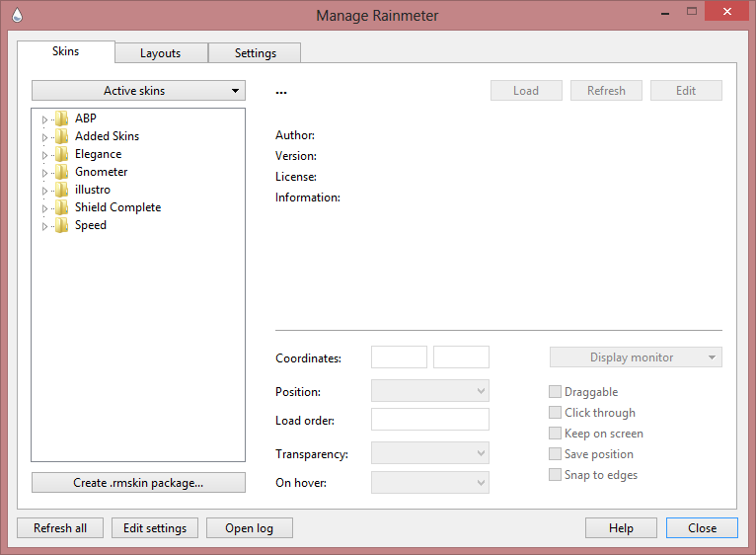This screenshot has height=555, width=756.
Task: Select the Added Skins entry
Action: (107, 136)
